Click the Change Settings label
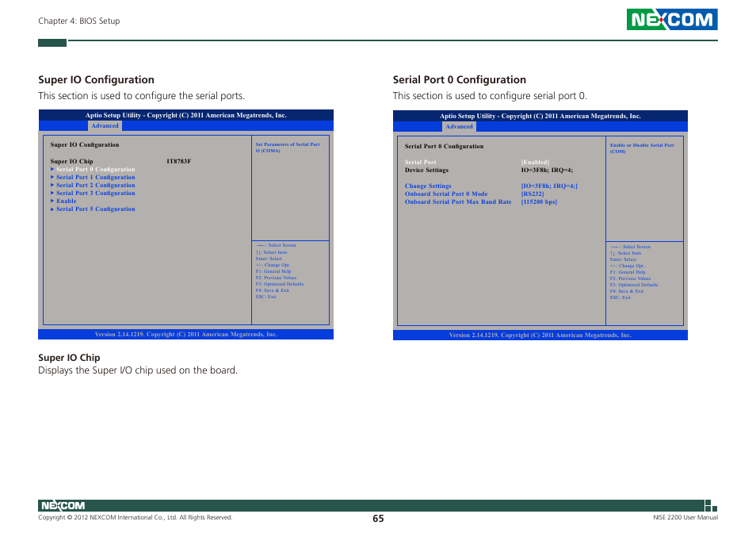Image resolution: width=756 pixels, height=533 pixels. point(428,186)
